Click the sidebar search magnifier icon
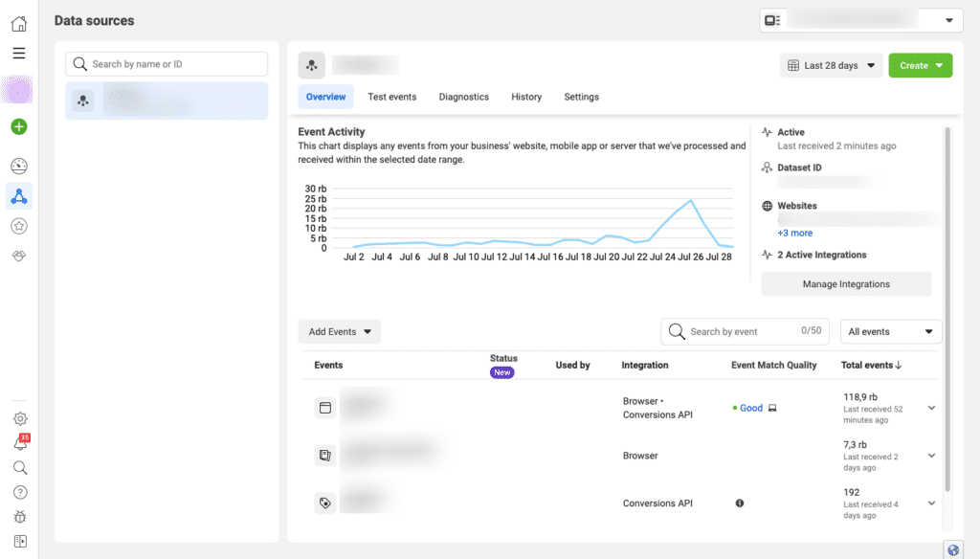Image resolution: width=980 pixels, height=559 pixels. (20, 468)
